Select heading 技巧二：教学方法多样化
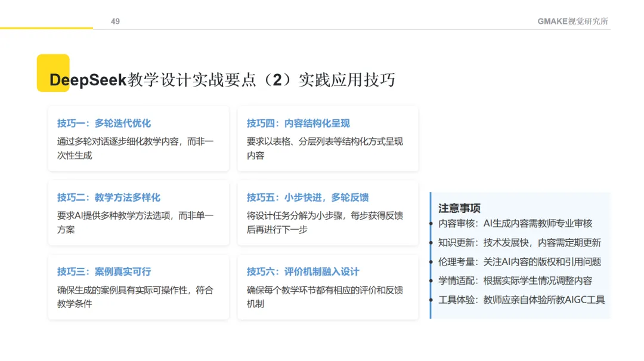 109,198
